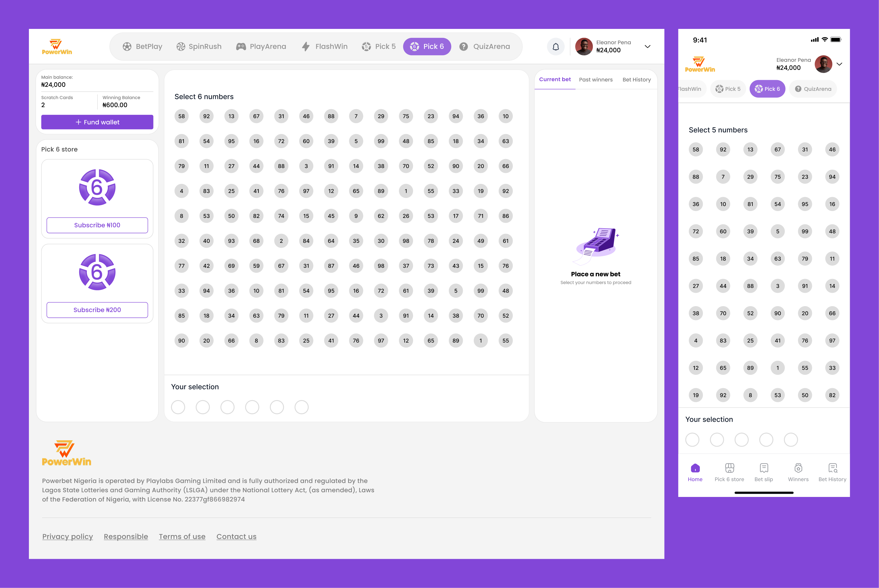Click the mobile status bar signal icon

click(815, 40)
